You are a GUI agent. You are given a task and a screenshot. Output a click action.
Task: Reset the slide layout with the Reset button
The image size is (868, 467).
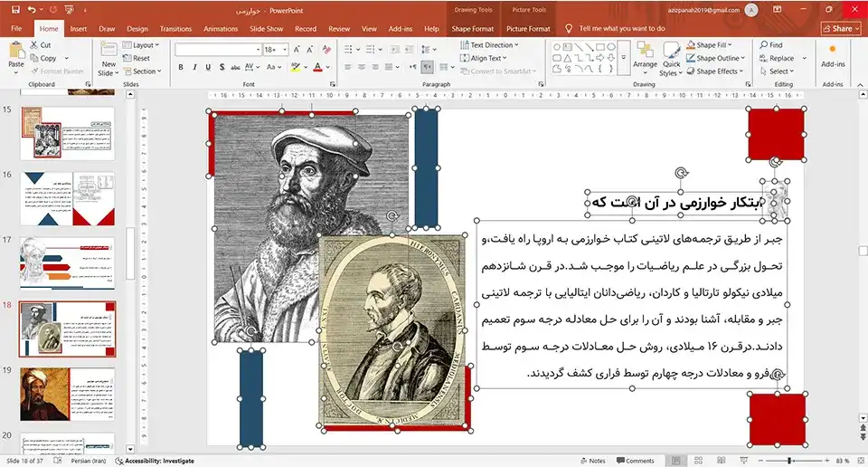(x=137, y=58)
